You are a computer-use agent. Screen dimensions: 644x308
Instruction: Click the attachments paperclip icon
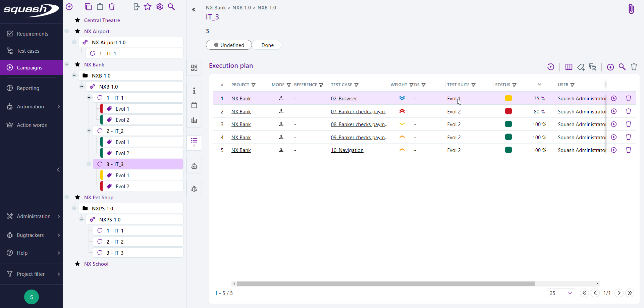[631, 9]
